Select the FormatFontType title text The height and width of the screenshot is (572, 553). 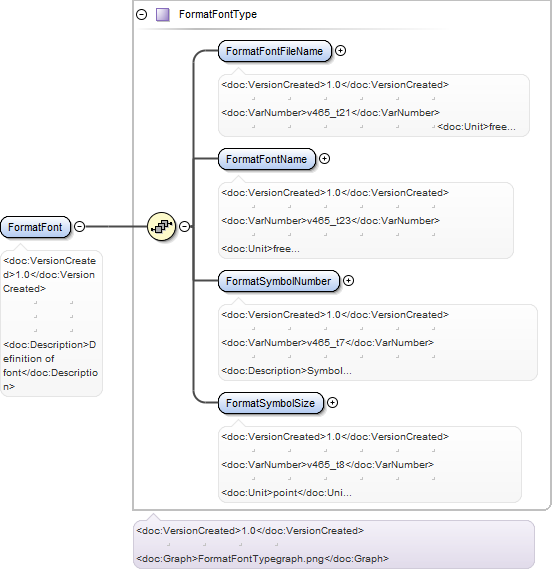[x=218, y=15]
